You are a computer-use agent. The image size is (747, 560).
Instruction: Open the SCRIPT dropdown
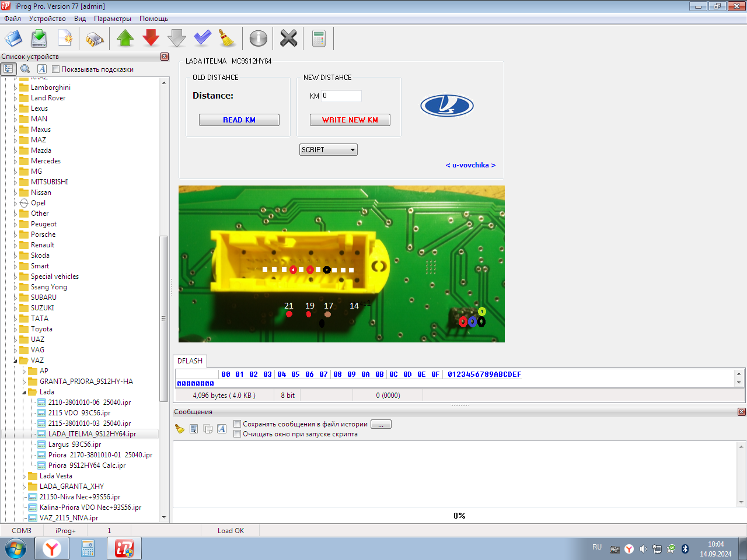click(x=328, y=150)
